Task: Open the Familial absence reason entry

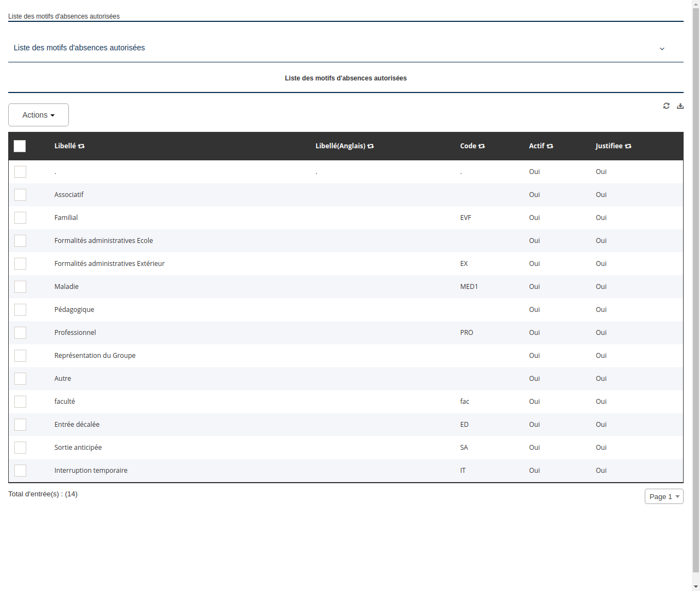Action: click(x=66, y=217)
